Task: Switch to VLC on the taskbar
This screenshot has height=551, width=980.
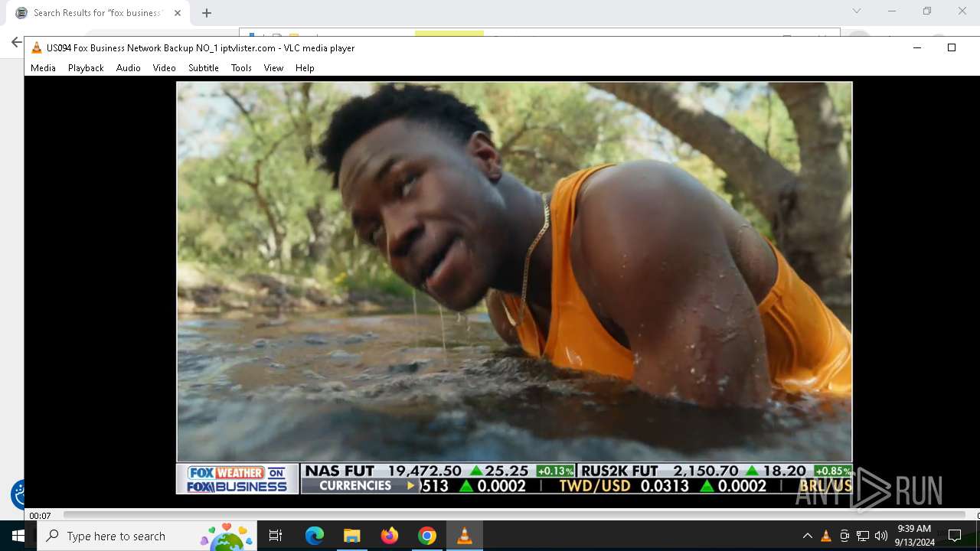Action: point(464,536)
